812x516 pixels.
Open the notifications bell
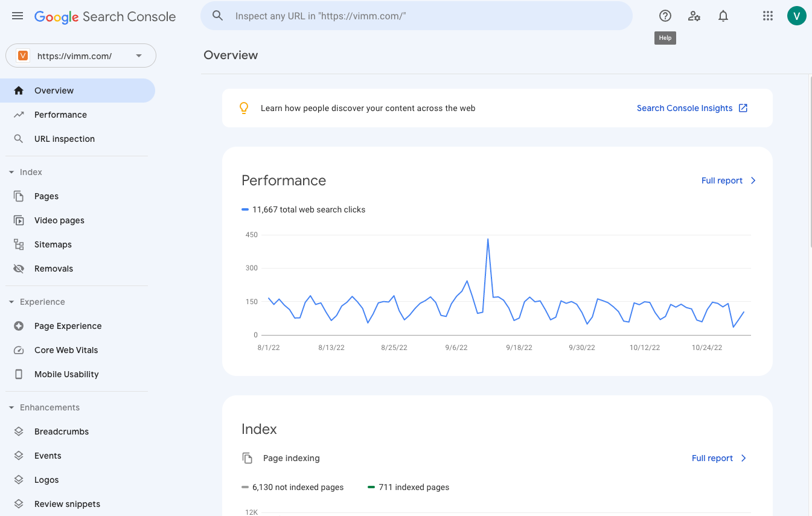point(723,16)
